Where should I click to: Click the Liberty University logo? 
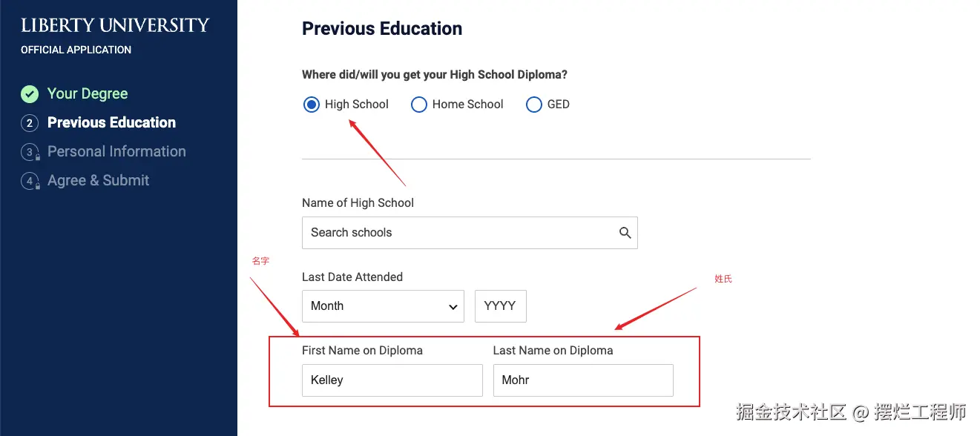point(115,26)
